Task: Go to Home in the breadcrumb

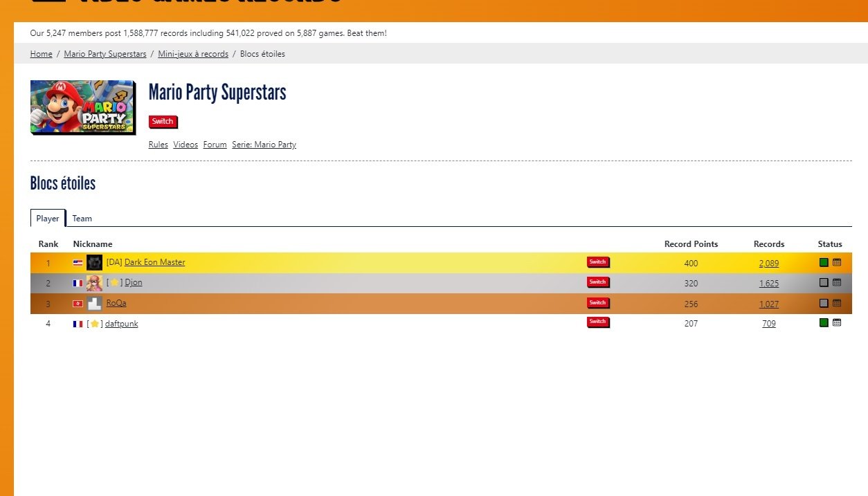Action: (42, 54)
